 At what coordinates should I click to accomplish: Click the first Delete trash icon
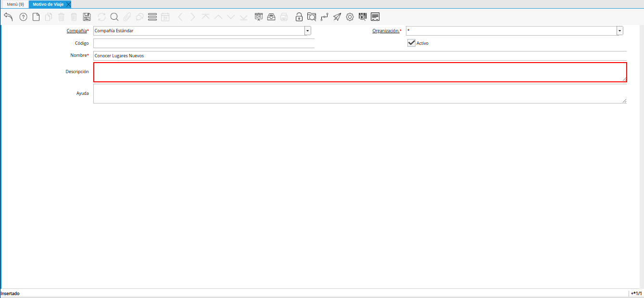click(61, 17)
